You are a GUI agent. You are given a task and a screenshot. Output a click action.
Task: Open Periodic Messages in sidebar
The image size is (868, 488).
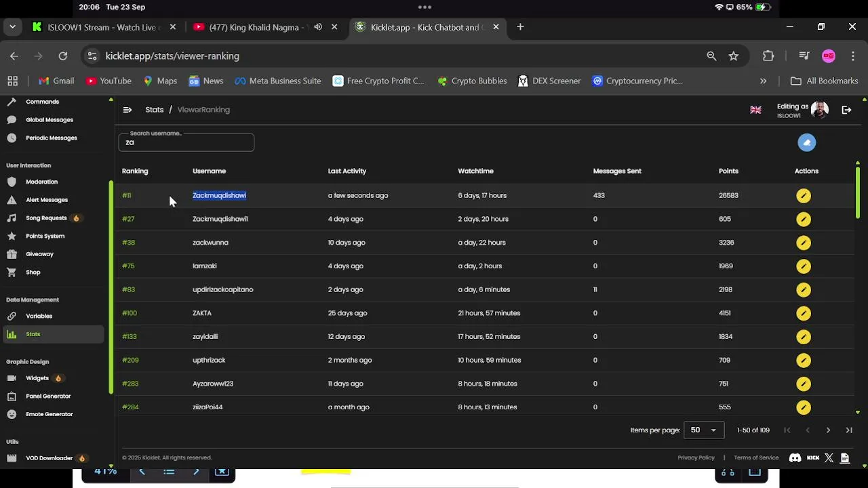tap(51, 138)
